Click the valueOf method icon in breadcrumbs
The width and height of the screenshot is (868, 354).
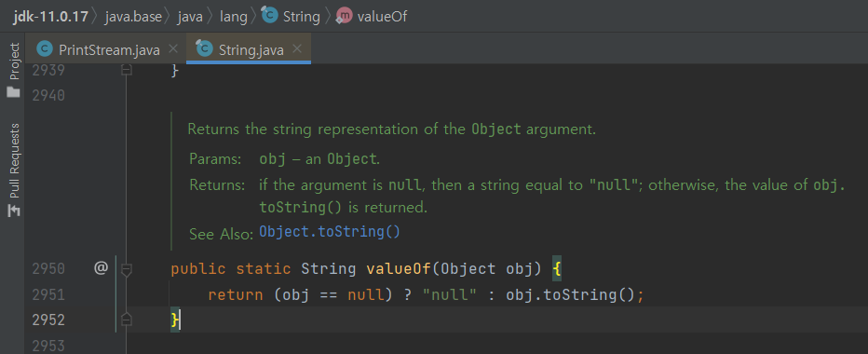344,15
